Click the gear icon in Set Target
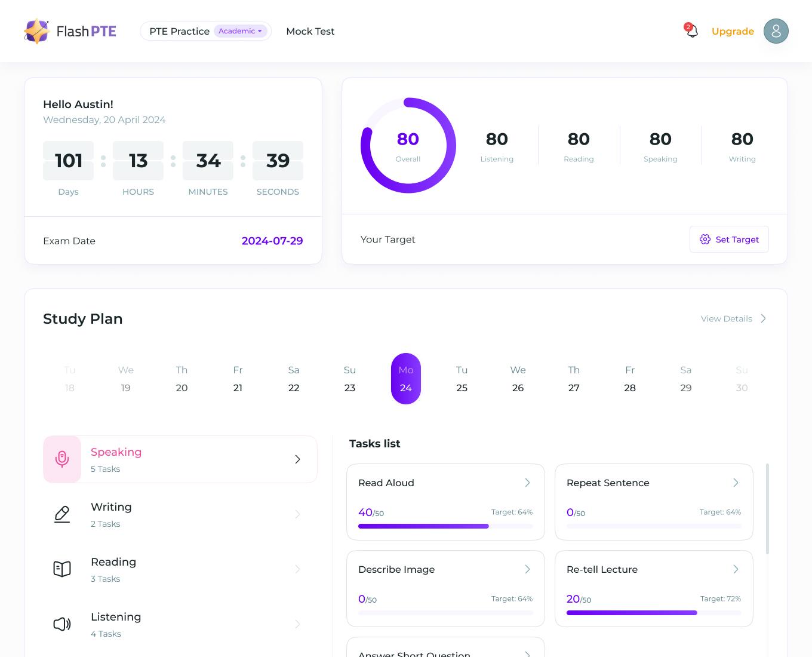Viewport: 812px width, 657px height. (x=705, y=240)
